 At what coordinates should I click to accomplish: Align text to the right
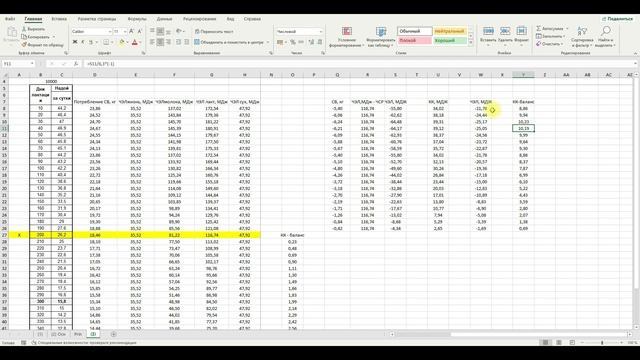point(168,42)
